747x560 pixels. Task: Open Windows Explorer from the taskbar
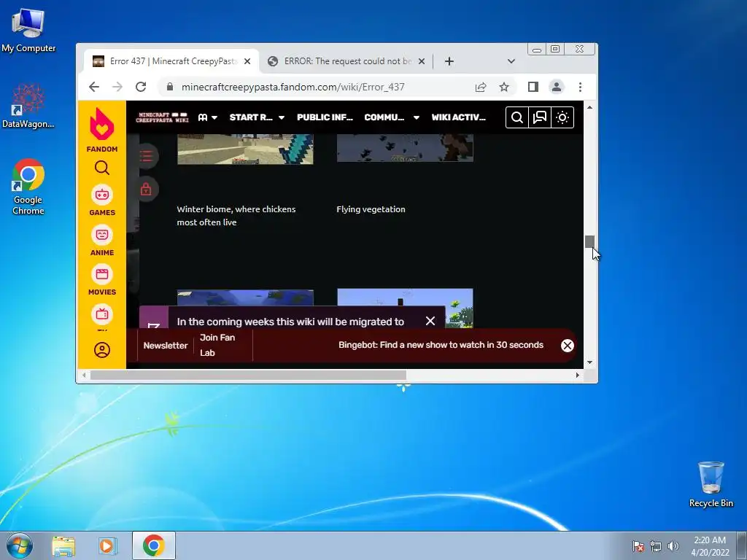tap(63, 545)
